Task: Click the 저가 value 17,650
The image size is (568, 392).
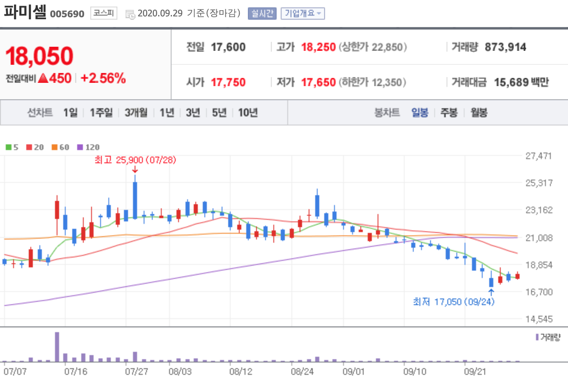Action: click(x=318, y=82)
